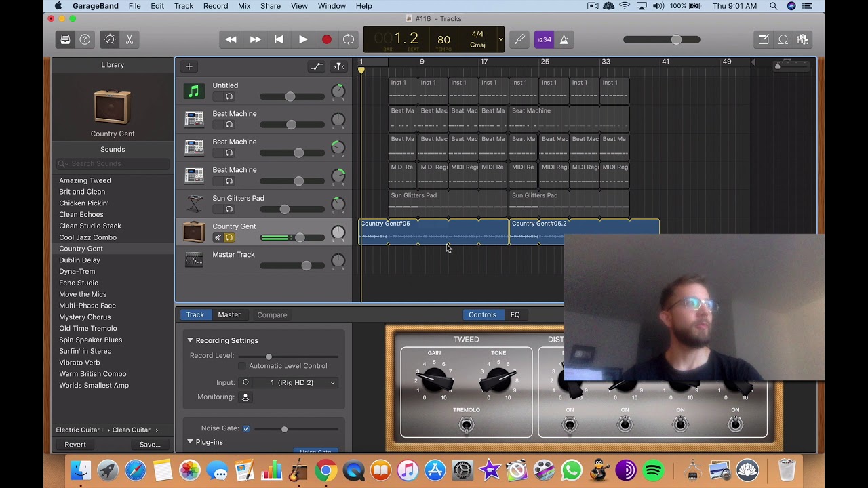Start playback with the Play button

click(x=302, y=39)
